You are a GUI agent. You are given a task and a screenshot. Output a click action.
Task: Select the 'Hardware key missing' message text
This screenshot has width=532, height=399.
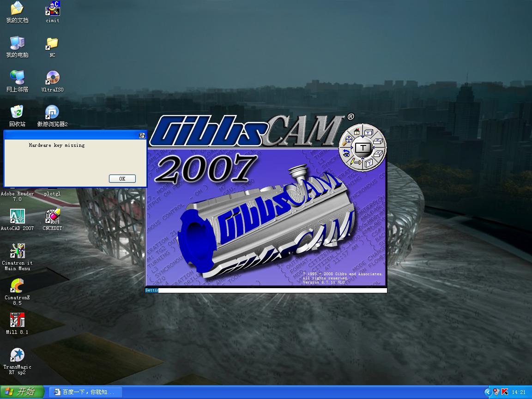57,145
